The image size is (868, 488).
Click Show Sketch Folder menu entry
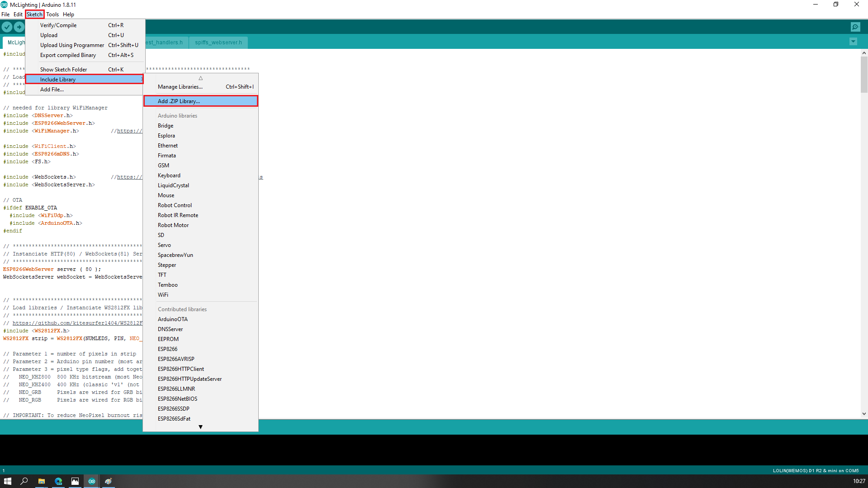click(x=63, y=70)
